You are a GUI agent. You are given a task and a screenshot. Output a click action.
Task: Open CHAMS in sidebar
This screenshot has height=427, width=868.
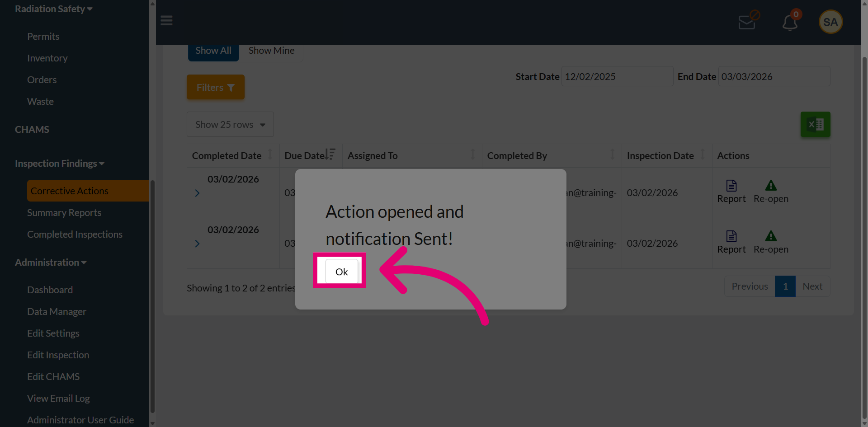point(32,129)
